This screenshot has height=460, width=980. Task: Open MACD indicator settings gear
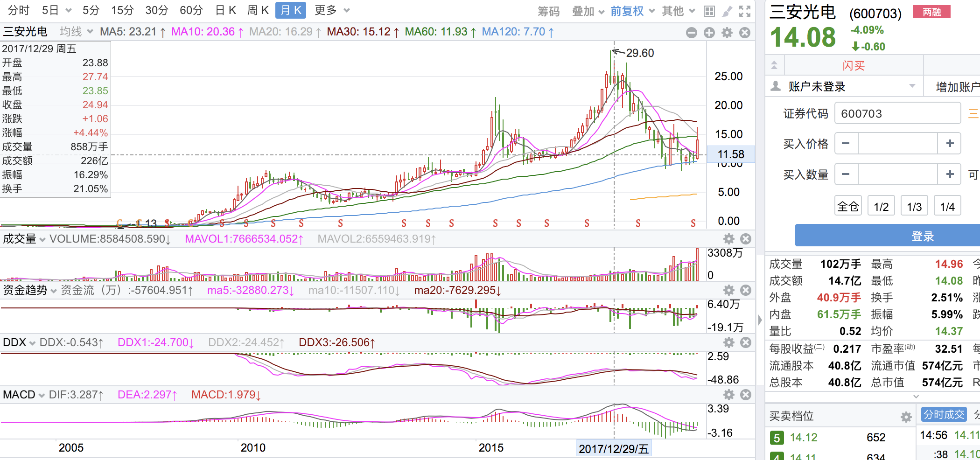pyautogui.click(x=729, y=395)
